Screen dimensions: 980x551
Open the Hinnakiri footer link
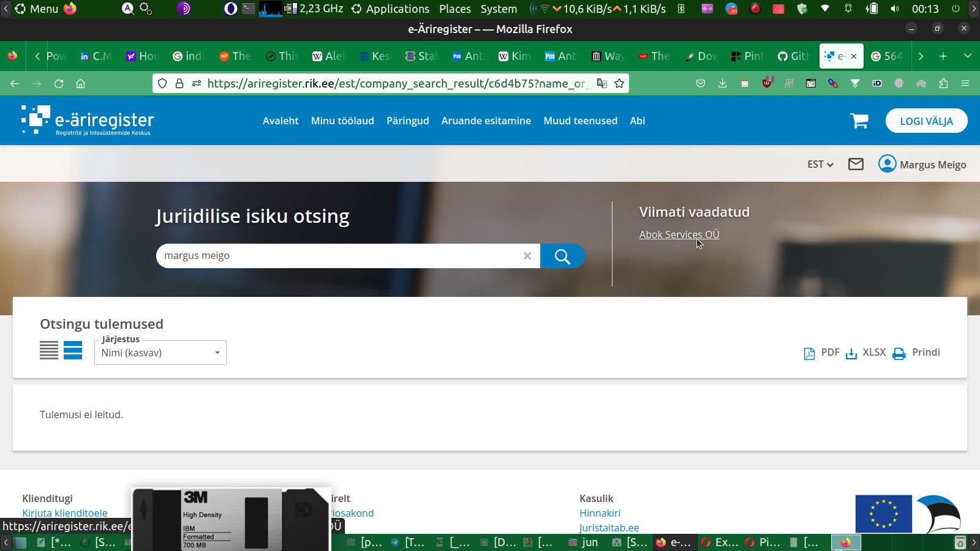coord(600,513)
